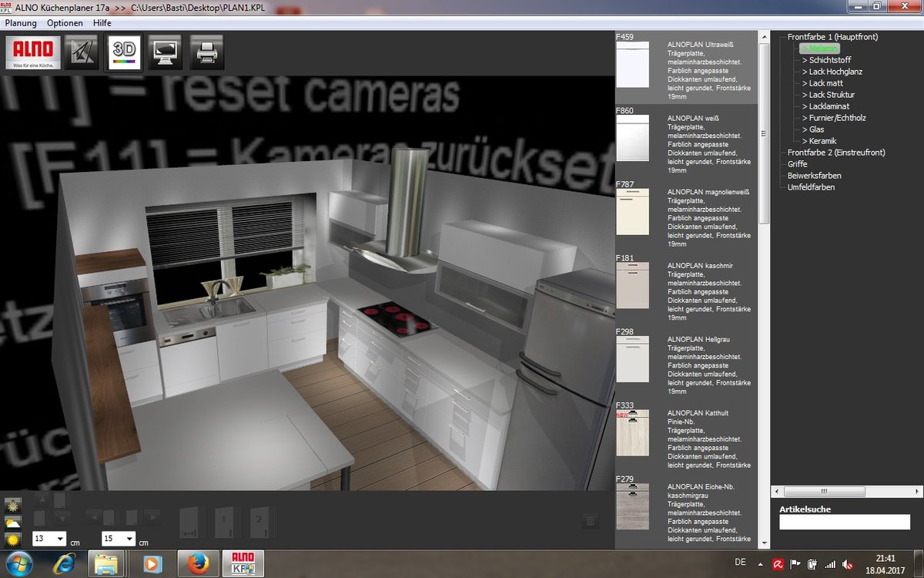Open the floor plan drawing mode
This screenshot has width=924, height=578.
81,52
